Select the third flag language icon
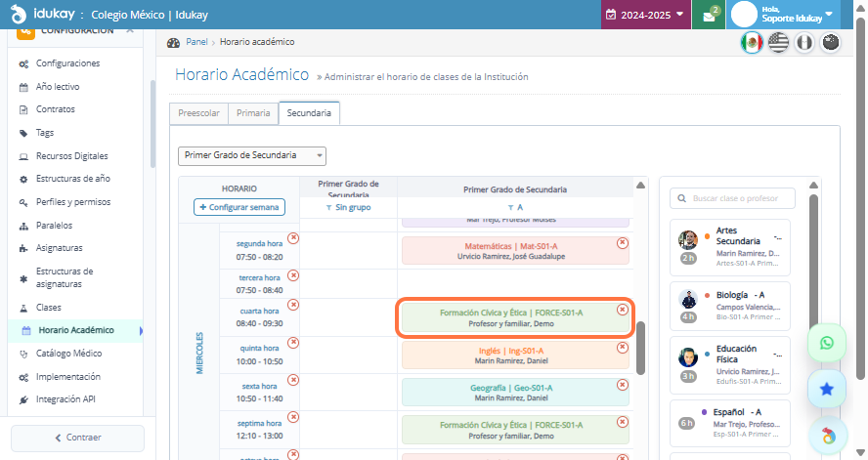The image size is (868, 460). (804, 43)
